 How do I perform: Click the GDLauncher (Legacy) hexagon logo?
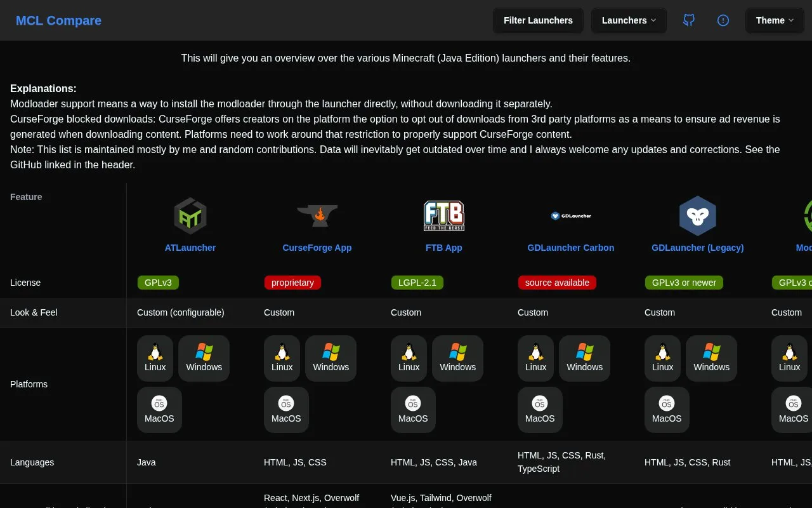pos(698,216)
